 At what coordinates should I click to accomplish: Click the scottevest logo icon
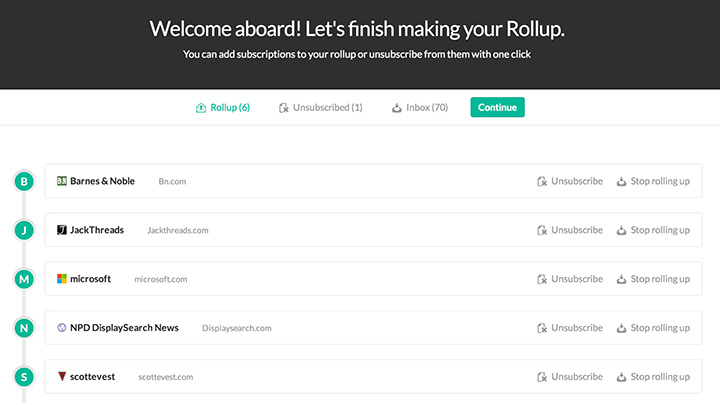[x=61, y=377]
